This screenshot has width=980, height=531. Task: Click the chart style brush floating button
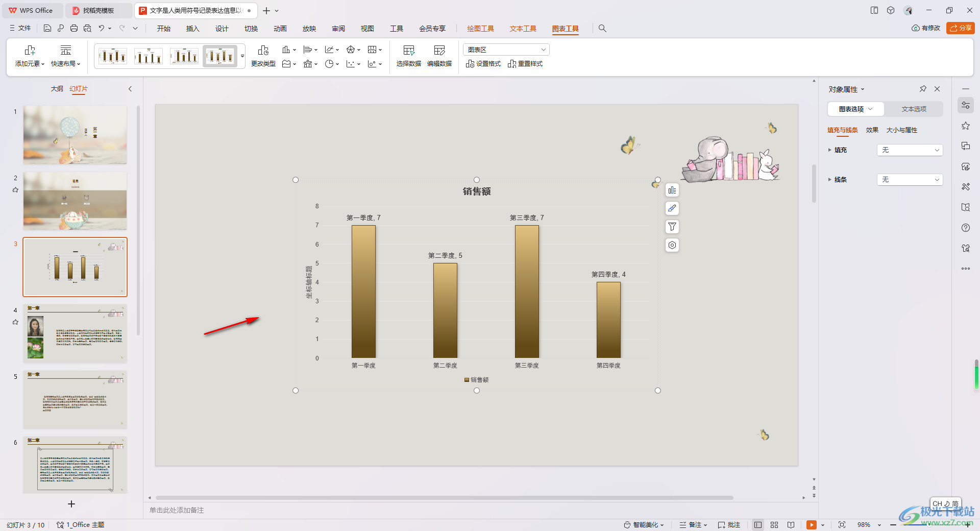click(x=672, y=208)
